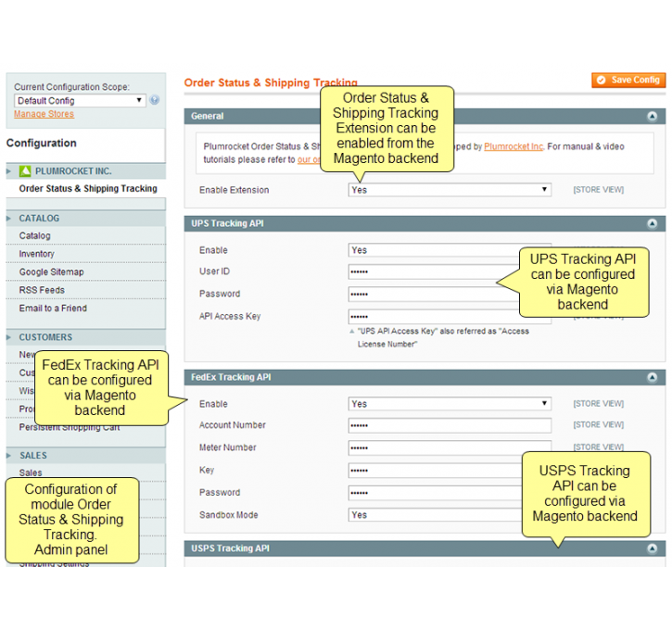Click the FedEx Meter Number field
The image size is (672, 630).
pos(450,447)
